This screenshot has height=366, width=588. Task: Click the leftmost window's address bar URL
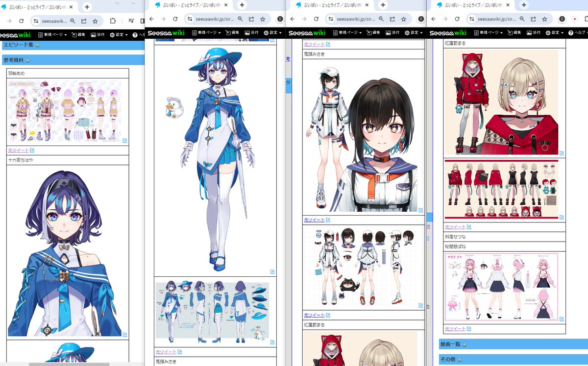(x=55, y=21)
